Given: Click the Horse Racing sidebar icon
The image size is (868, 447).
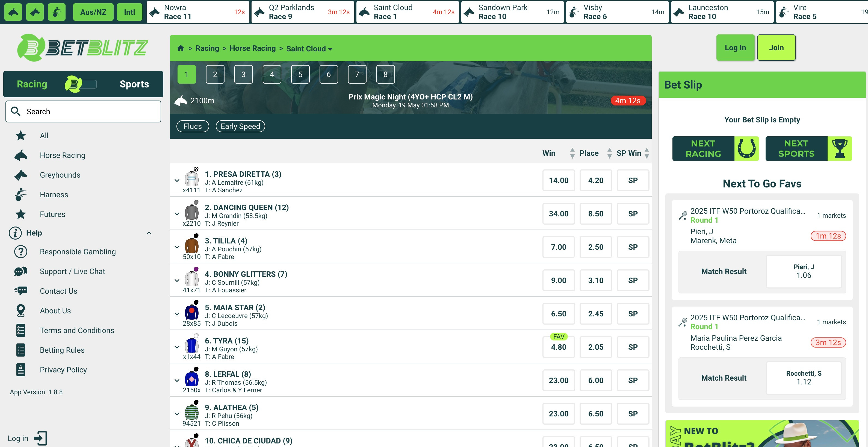Looking at the screenshot, I should tap(20, 155).
